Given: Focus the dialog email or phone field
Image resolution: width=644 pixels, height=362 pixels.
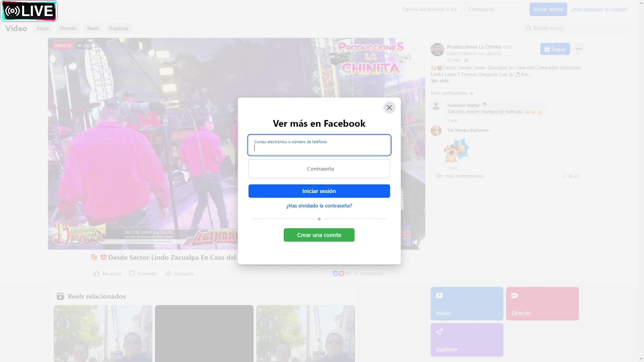Looking at the screenshot, I should (319, 145).
